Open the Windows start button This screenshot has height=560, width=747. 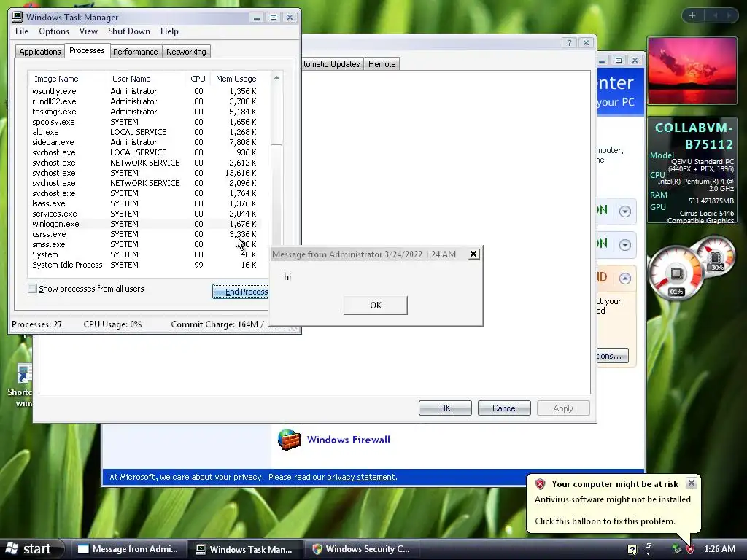31,549
